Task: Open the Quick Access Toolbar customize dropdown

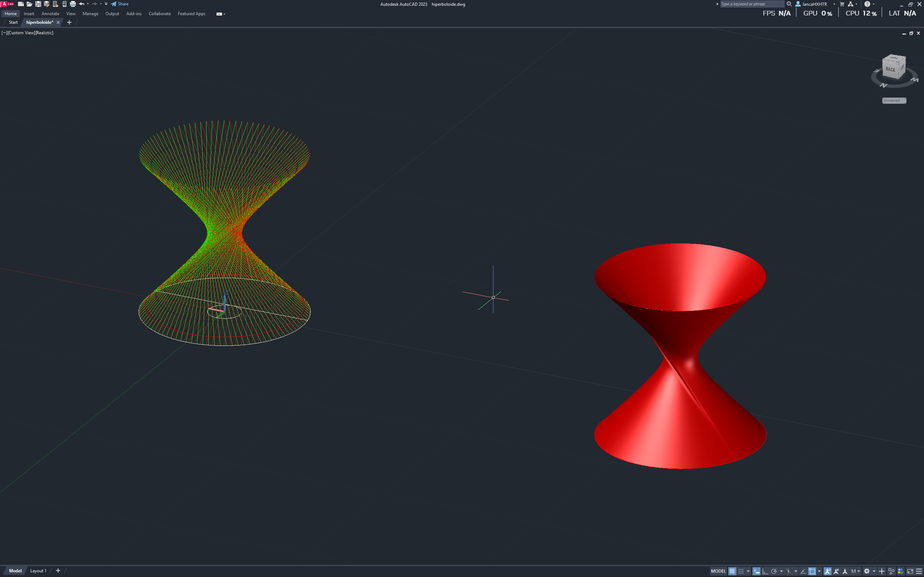Action: pyautogui.click(x=106, y=4)
